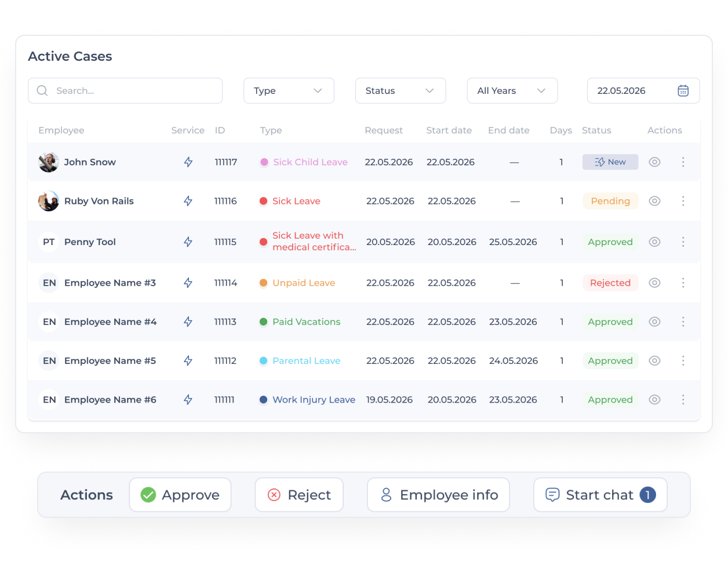
Task: Click the Rejected status badge for Employee Name #3
Action: click(x=610, y=283)
